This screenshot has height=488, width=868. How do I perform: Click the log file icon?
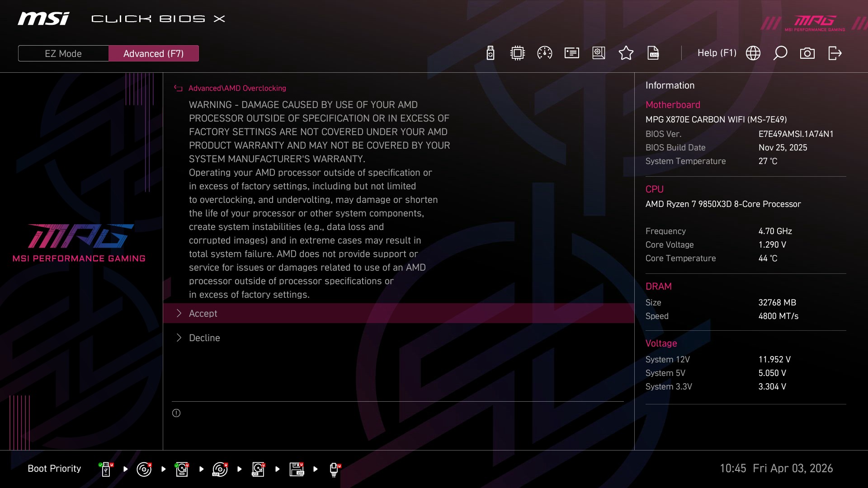pyautogui.click(x=653, y=53)
